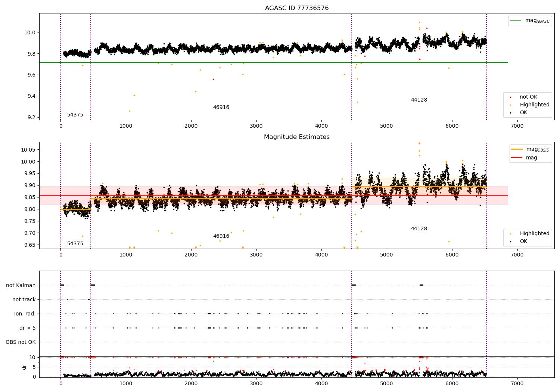560x392 pixels.
Task: Click 'Highlighted' legend entry in middle plot
Action: click(529, 234)
